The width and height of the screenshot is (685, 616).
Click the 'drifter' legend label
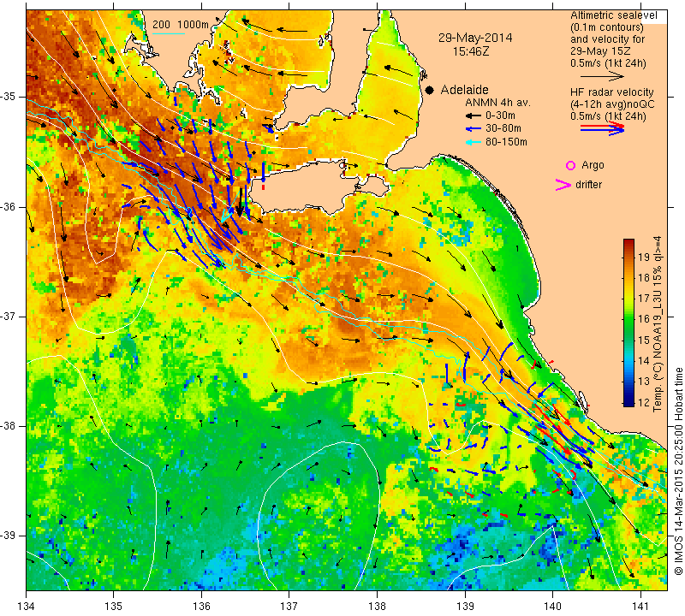pyautogui.click(x=588, y=185)
